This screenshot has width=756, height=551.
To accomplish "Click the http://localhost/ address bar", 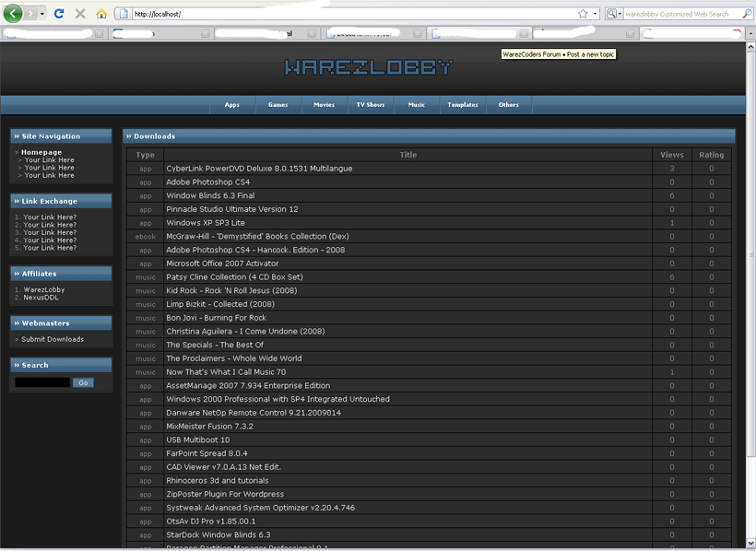I will tap(350, 14).
